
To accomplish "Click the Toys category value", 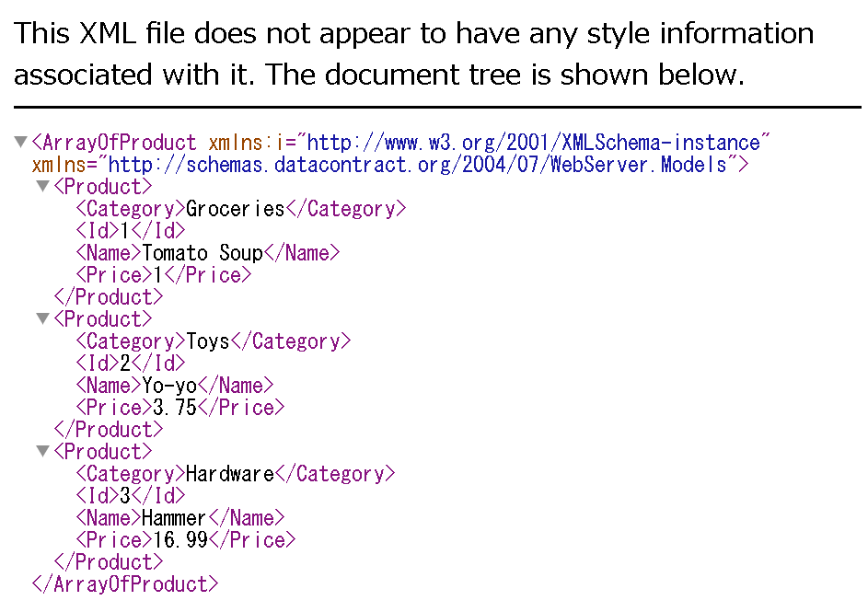I will pyautogui.click(x=208, y=341).
